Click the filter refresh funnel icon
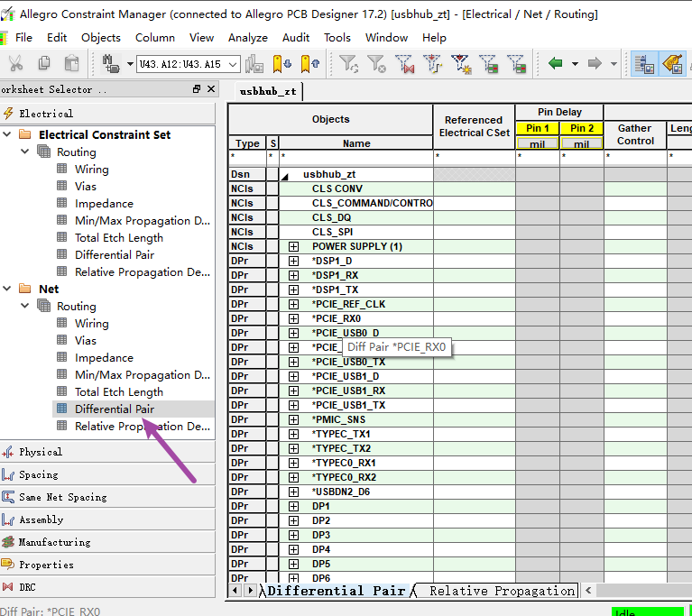692x616 pixels. (x=348, y=64)
